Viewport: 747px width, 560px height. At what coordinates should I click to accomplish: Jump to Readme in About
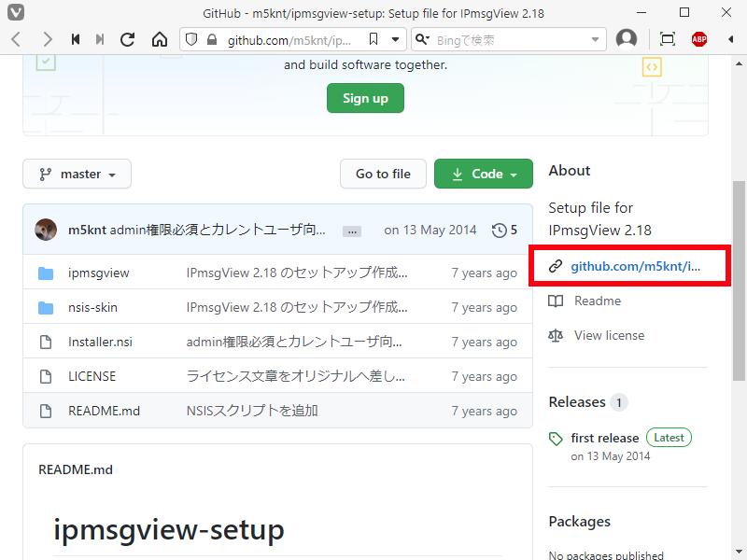(598, 301)
